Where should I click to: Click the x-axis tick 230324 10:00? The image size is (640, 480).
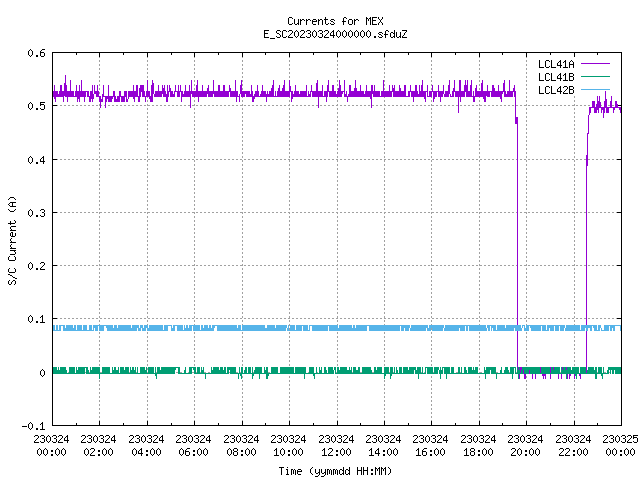288,446
